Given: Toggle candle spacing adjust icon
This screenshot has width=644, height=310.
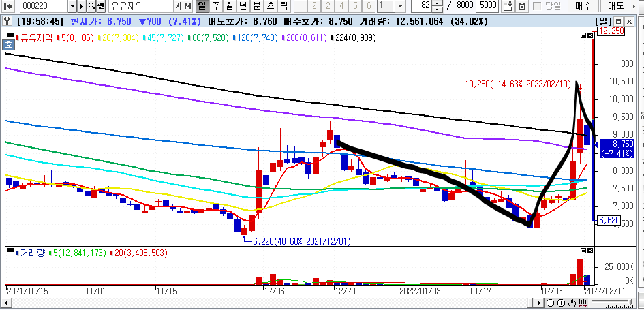Looking at the screenshot, I should [581, 303].
